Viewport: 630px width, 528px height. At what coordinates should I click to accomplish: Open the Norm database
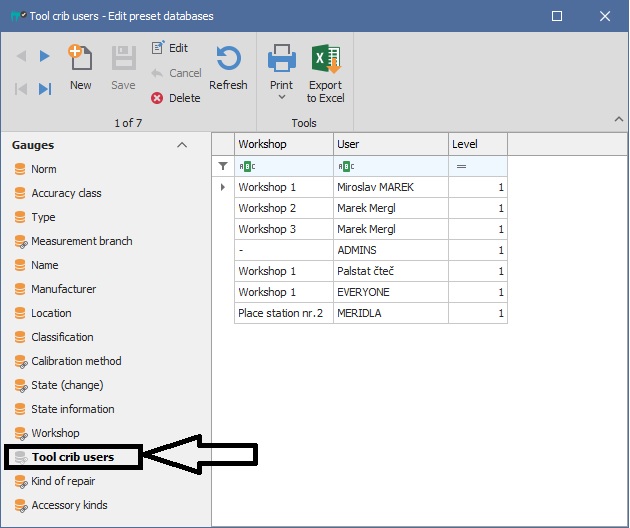[43, 169]
